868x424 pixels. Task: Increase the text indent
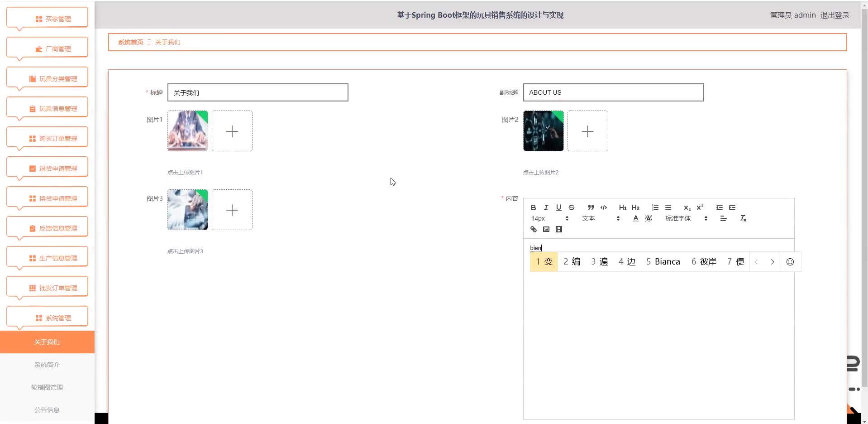(732, 207)
